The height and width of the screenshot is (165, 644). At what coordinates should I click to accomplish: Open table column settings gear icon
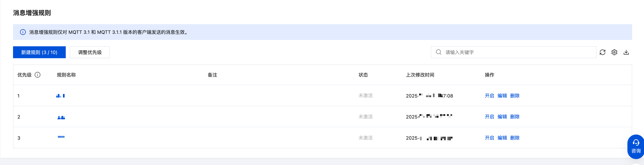tap(614, 52)
